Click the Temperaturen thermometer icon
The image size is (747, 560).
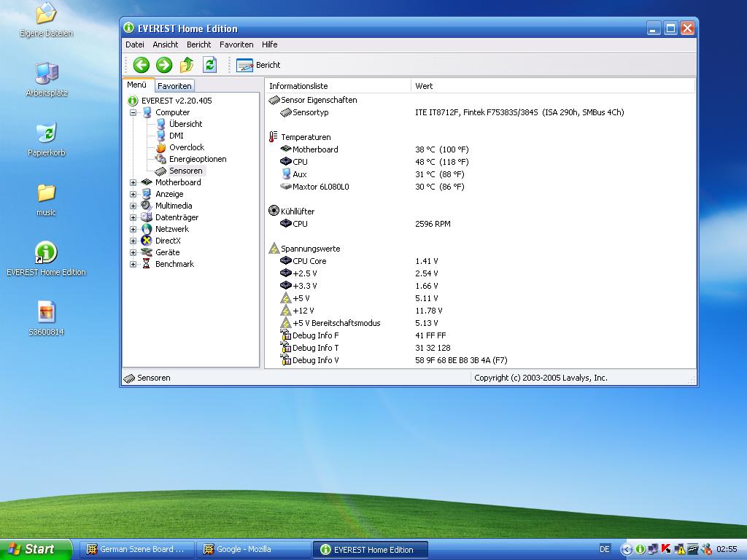pyautogui.click(x=273, y=136)
